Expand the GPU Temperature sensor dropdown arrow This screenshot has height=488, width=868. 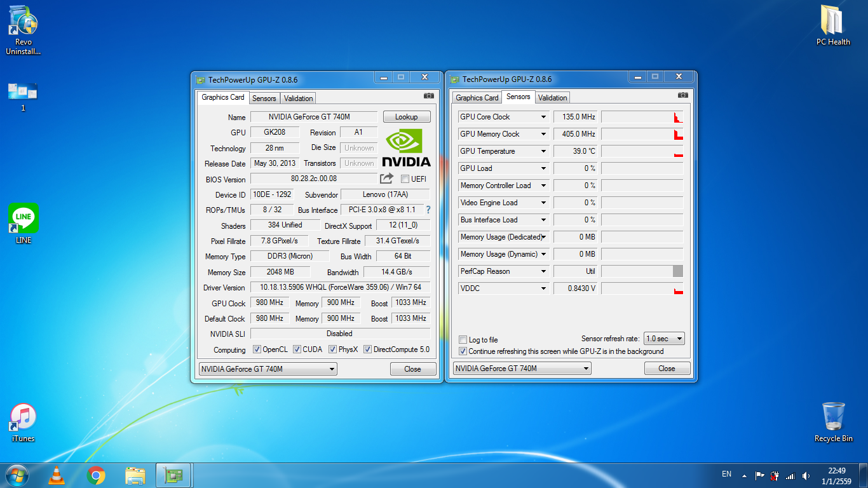[x=544, y=151]
